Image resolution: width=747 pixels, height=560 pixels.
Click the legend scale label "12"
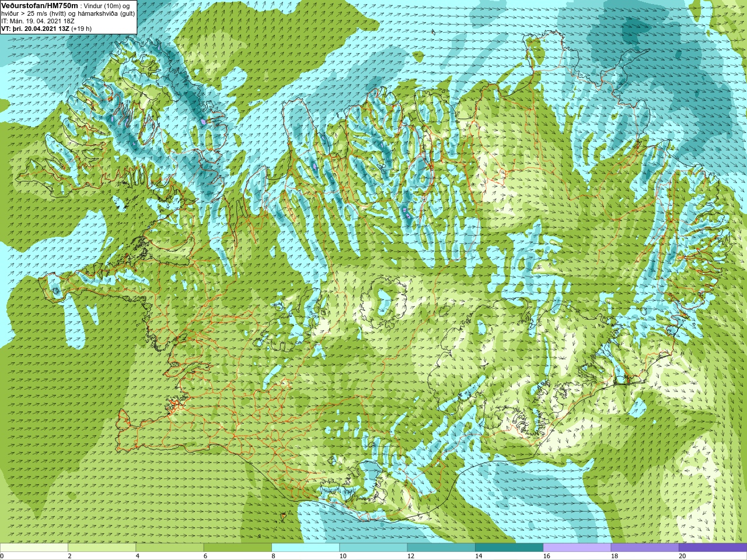click(411, 556)
